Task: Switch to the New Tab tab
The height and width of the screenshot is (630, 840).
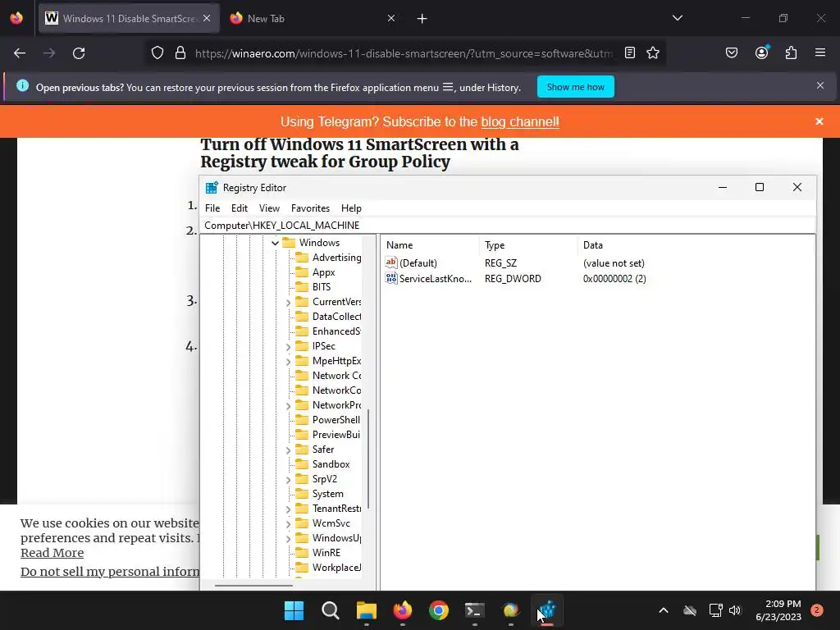Action: [x=313, y=18]
